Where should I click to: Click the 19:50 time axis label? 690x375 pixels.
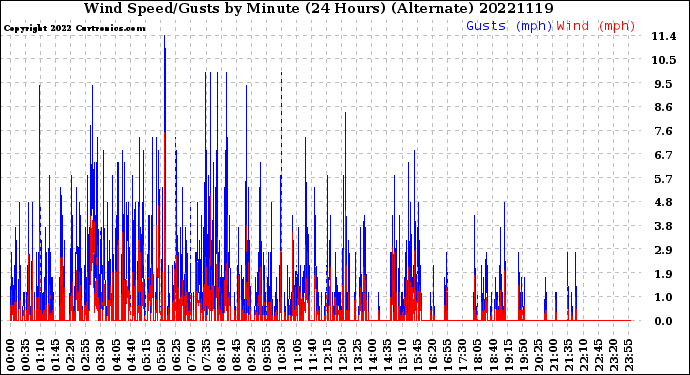coord(522,354)
